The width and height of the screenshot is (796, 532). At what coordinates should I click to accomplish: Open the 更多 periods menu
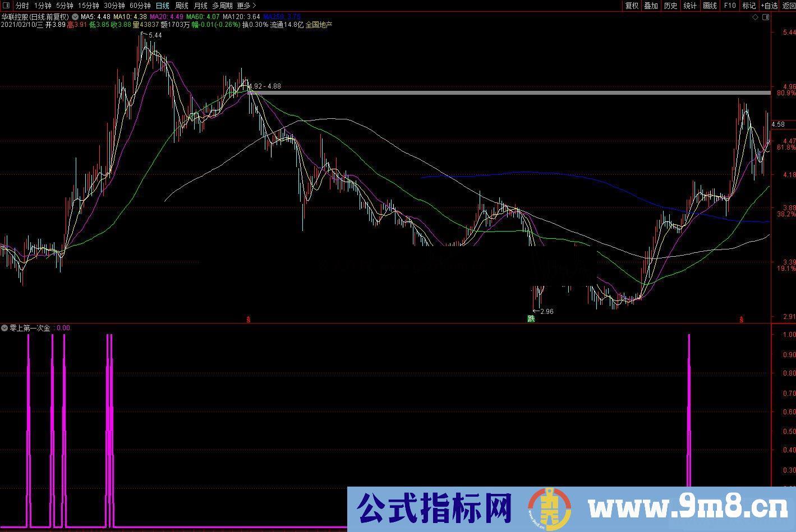pos(243,5)
